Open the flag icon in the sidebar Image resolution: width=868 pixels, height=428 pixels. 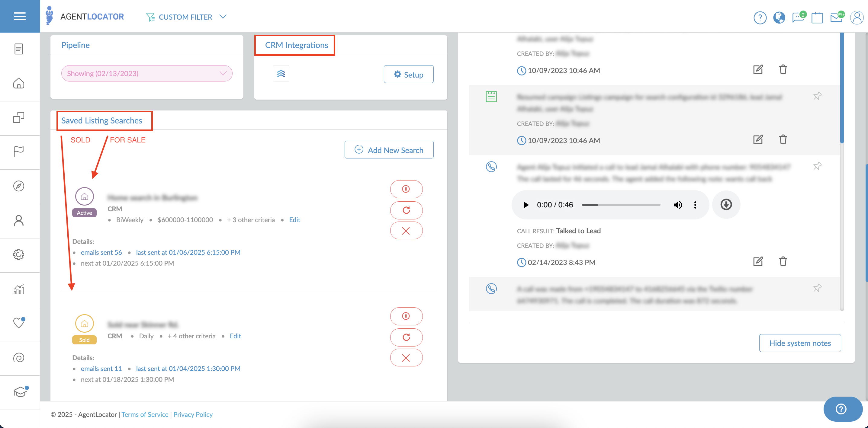click(18, 152)
